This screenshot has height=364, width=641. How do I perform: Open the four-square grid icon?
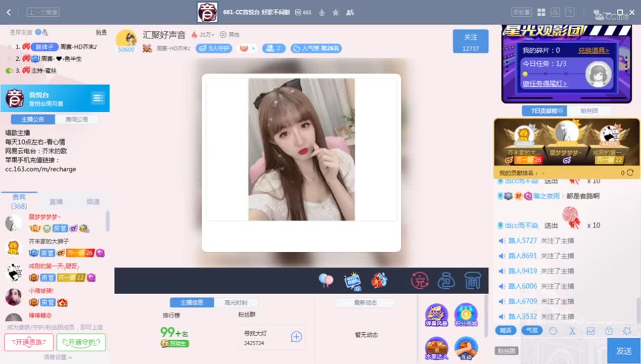[x=541, y=12]
